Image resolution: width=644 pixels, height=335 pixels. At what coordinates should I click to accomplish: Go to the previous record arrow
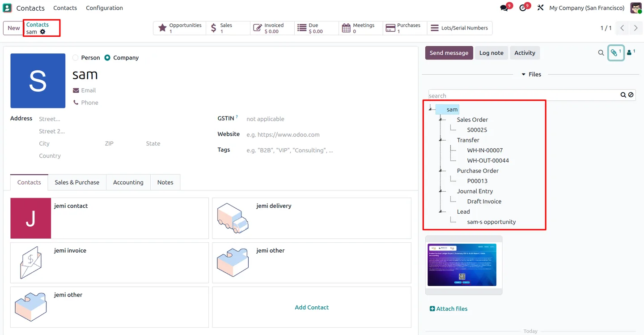[622, 28]
